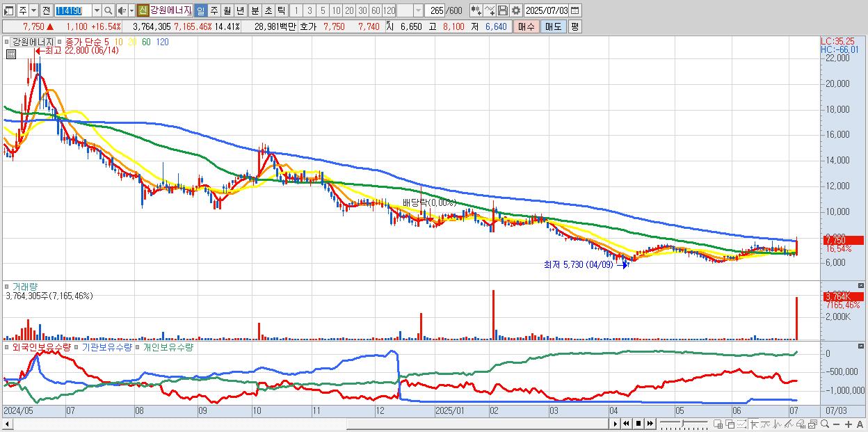
Task: Click the green 60 moving average legend
Action: click(x=146, y=42)
